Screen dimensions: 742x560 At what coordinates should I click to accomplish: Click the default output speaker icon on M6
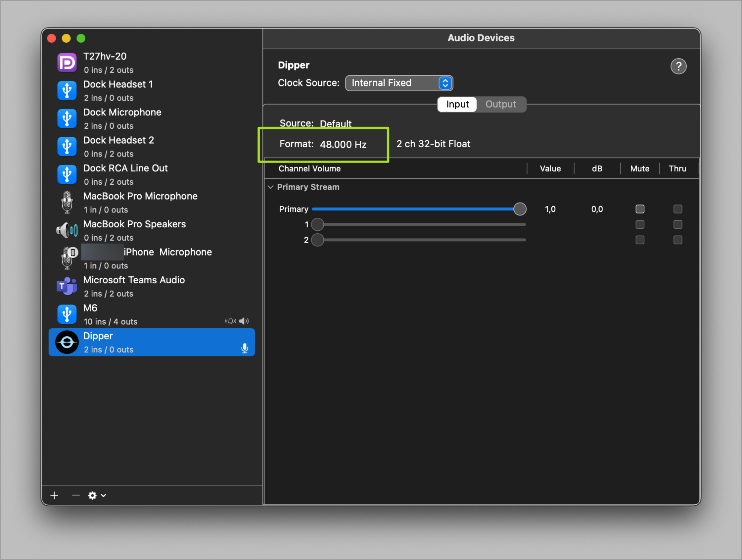click(244, 321)
